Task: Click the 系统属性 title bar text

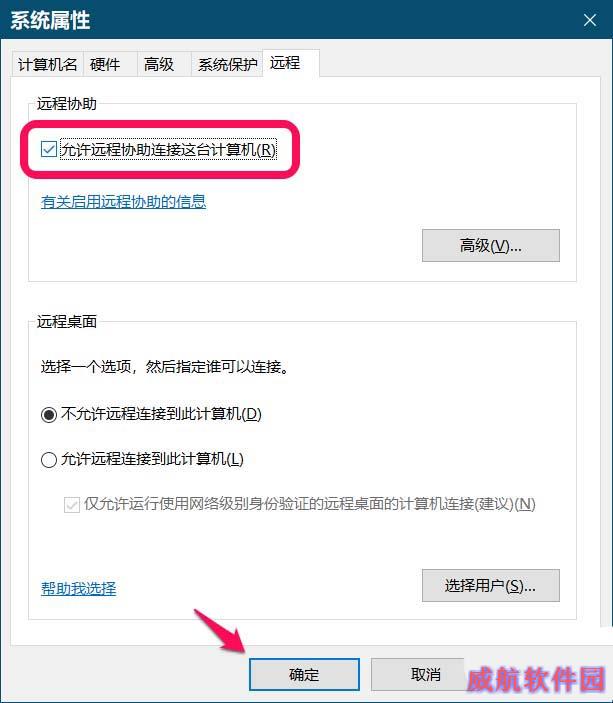Action: [x=50, y=21]
